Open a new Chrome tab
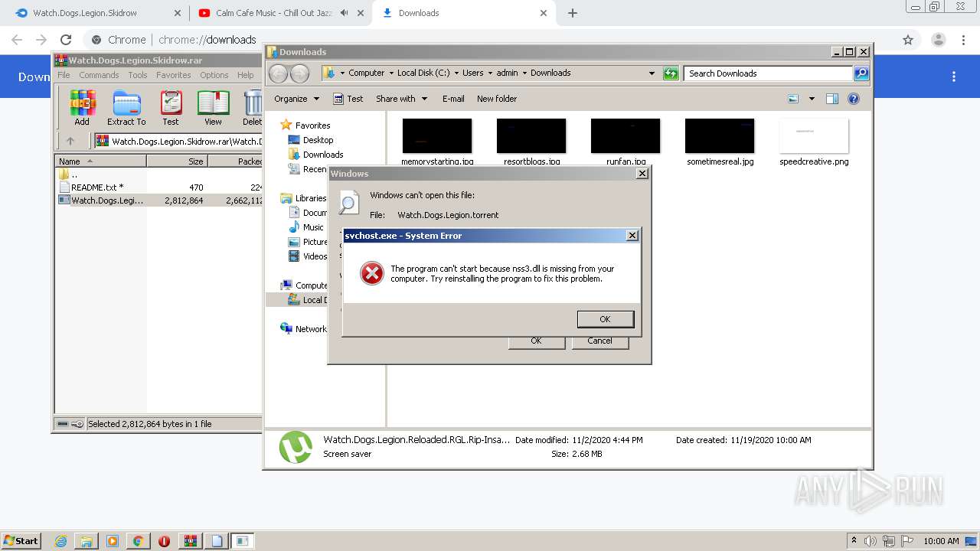This screenshot has width=980, height=551. point(573,13)
